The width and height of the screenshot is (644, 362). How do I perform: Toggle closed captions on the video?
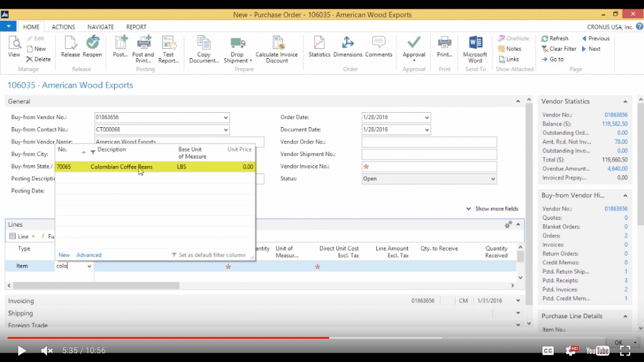point(548,351)
